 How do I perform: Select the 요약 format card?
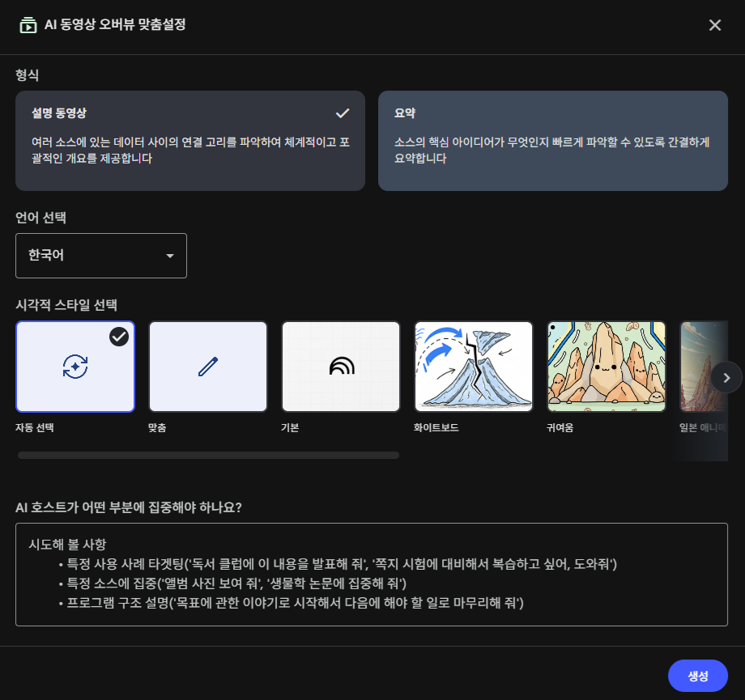point(552,141)
